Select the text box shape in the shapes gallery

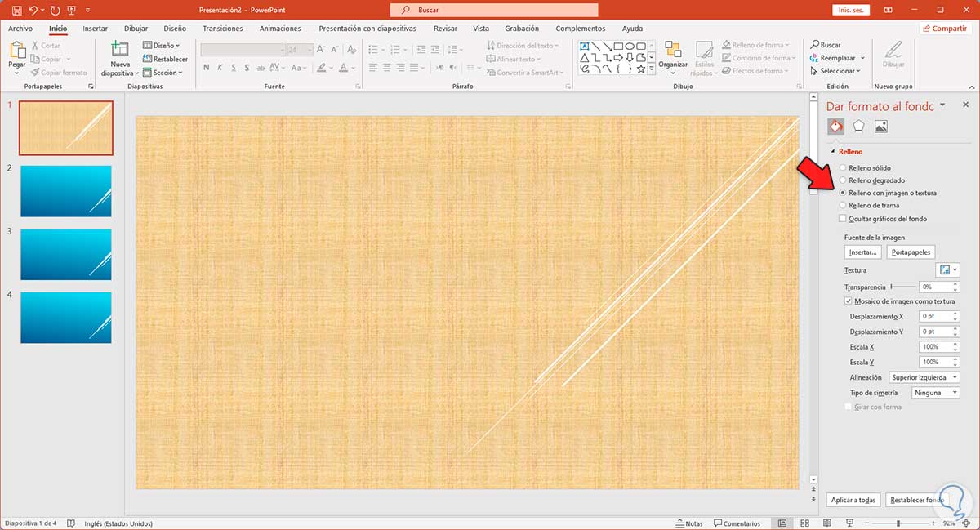585,46
